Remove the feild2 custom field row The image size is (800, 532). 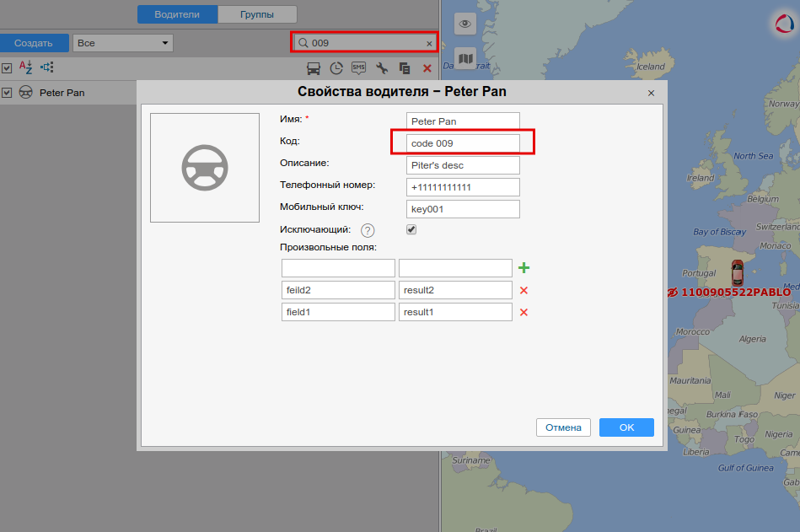pyautogui.click(x=523, y=290)
